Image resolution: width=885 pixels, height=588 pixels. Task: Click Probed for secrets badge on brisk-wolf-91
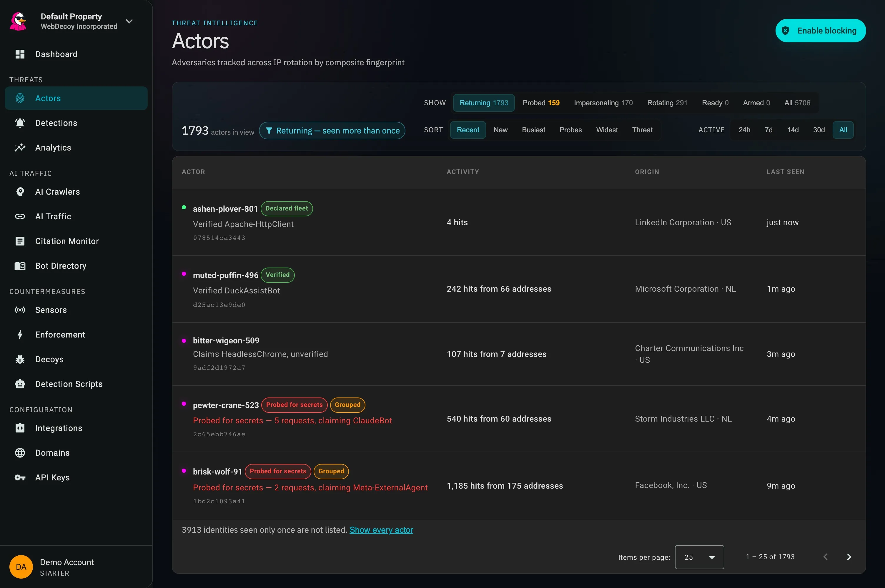tap(278, 471)
